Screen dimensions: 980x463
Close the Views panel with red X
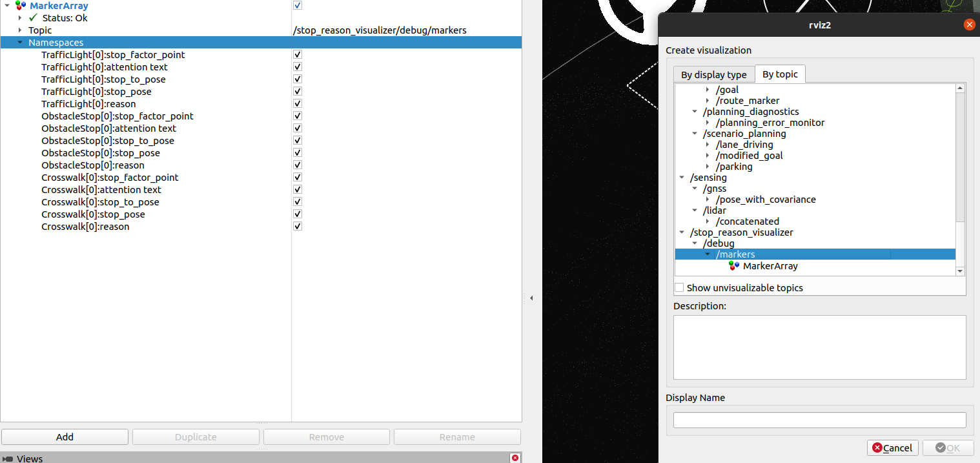pyautogui.click(x=515, y=458)
